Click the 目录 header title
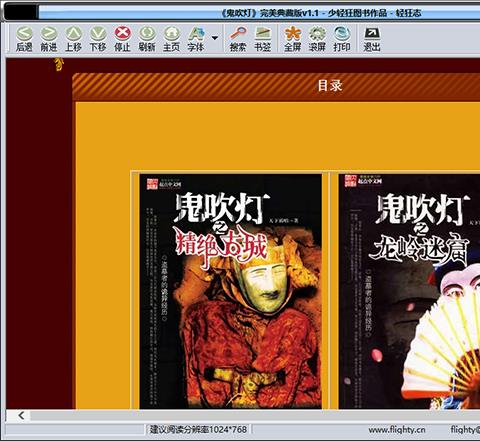This screenshot has height=441, width=480. [330, 86]
